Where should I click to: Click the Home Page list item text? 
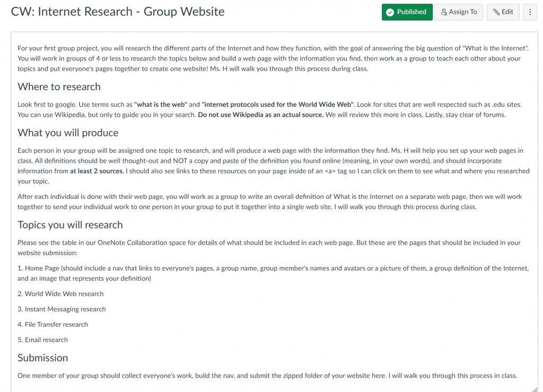[x=273, y=273]
